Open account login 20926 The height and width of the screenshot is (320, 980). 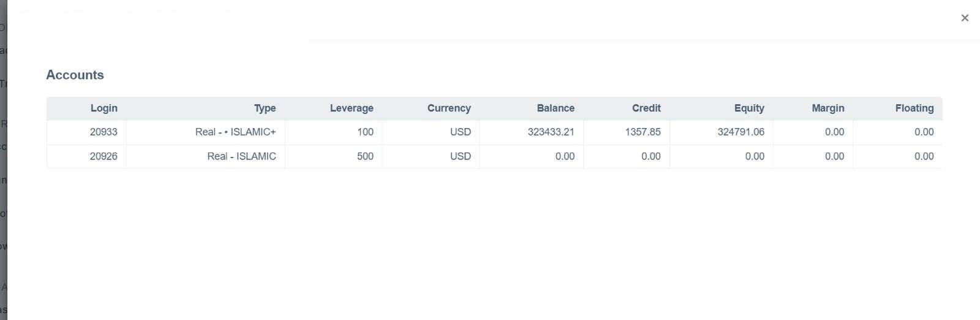point(104,156)
